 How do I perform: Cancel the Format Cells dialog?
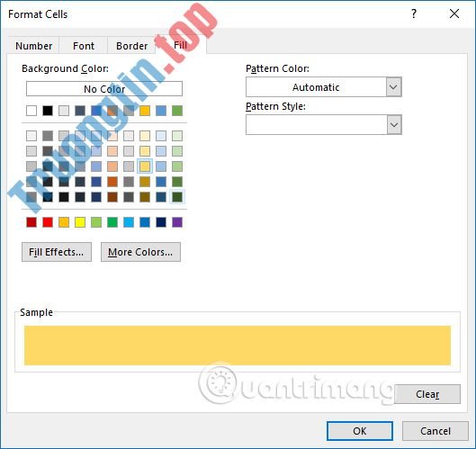(x=435, y=431)
